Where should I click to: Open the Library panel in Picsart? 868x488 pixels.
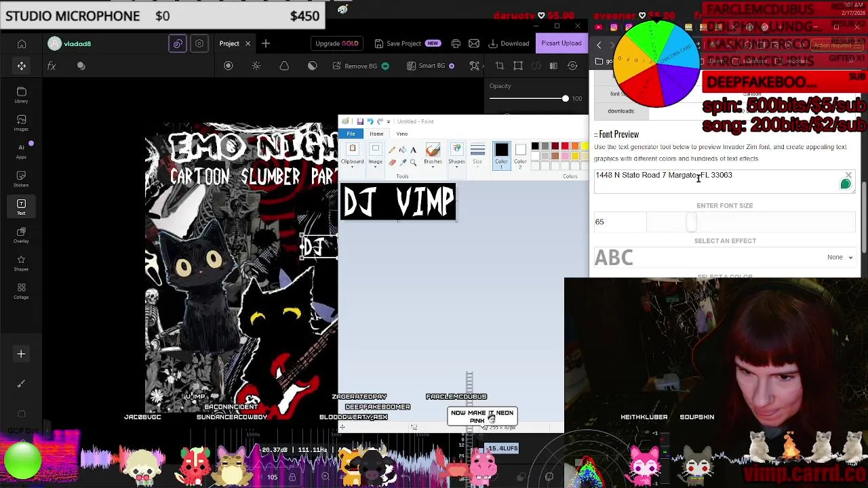[22, 95]
